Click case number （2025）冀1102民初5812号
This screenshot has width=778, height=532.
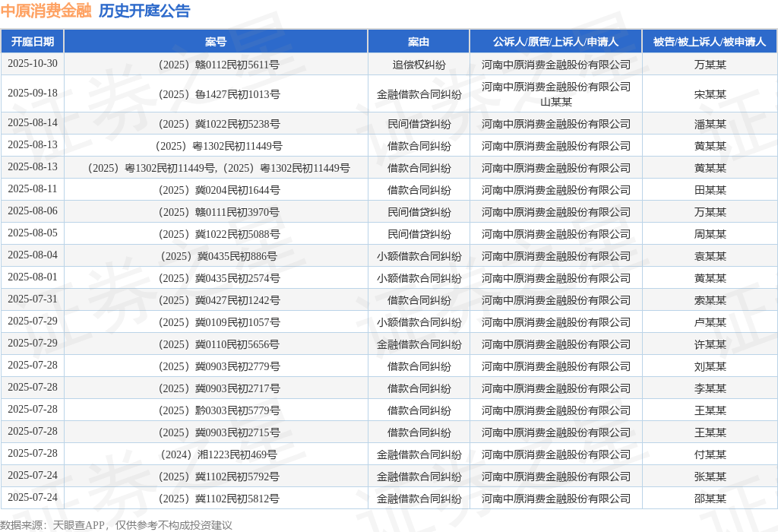click(x=216, y=499)
